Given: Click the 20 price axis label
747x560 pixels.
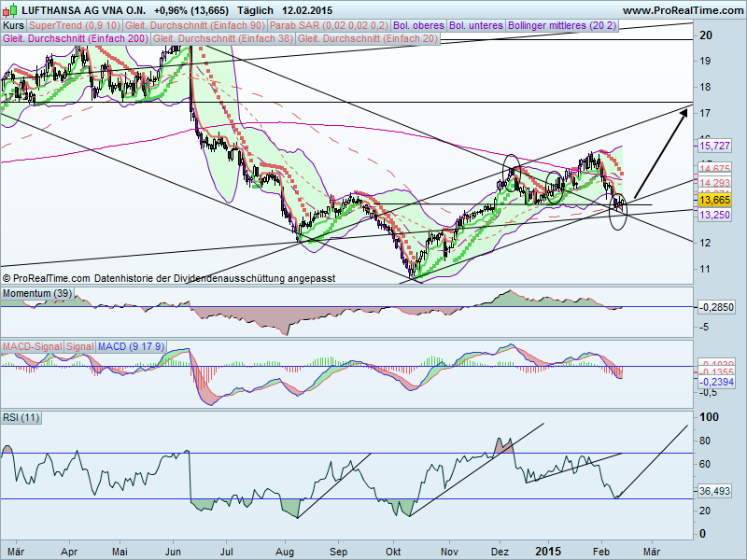Looking at the screenshot, I should 706,35.
